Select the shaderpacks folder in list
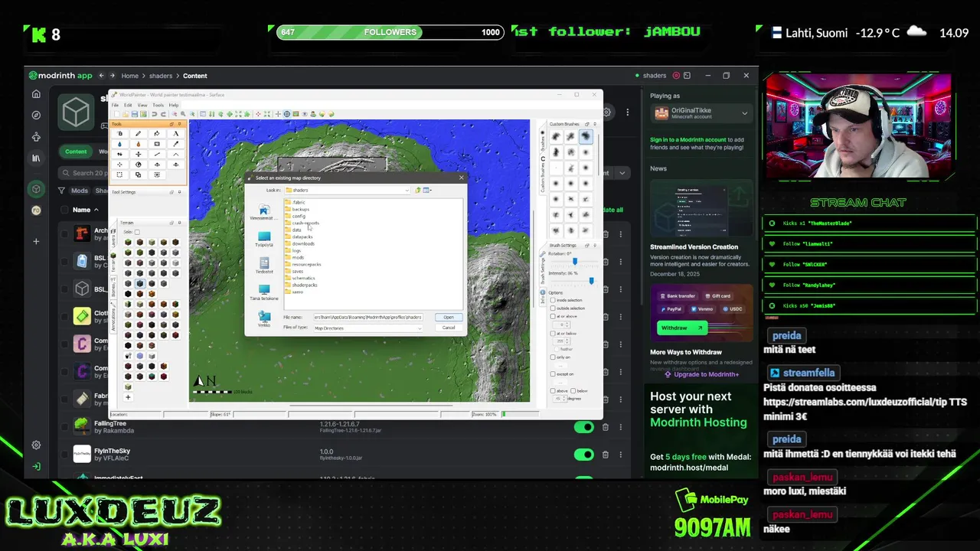The image size is (980, 551). (x=301, y=285)
